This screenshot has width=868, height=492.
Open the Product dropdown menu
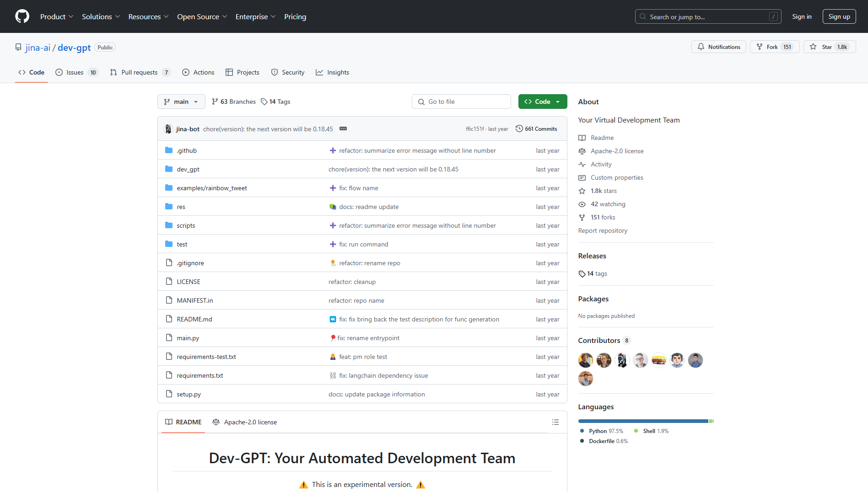coord(57,16)
